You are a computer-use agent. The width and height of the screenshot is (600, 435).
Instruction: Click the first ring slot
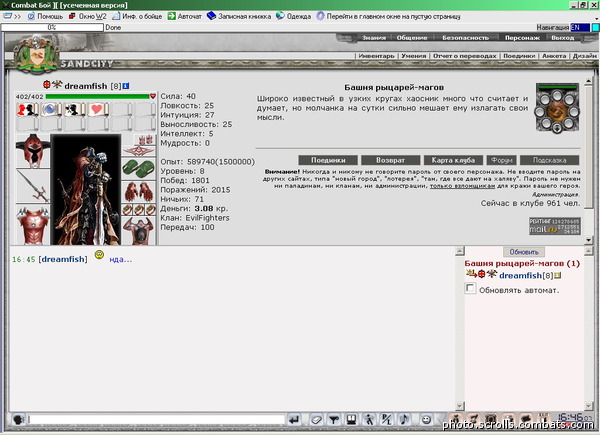click(x=127, y=209)
